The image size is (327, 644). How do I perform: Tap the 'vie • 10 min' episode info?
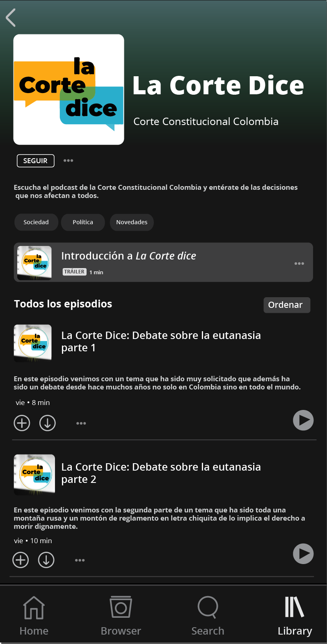[x=33, y=541]
